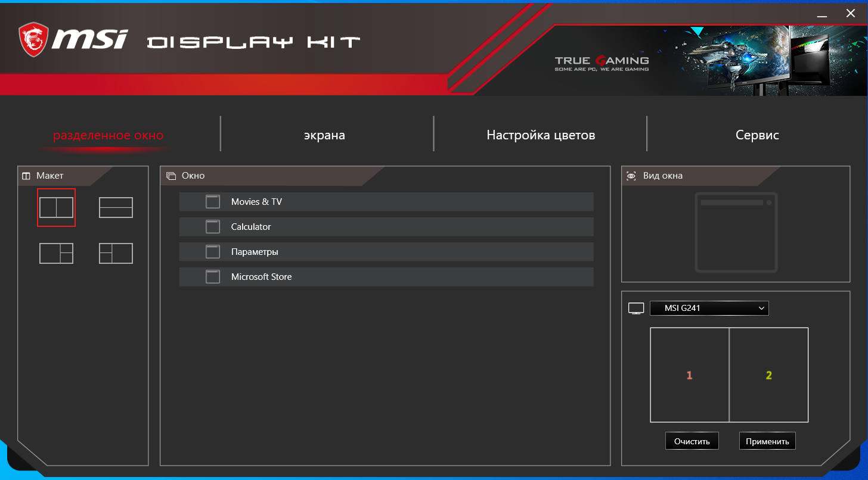Click the MSI dragon shield logo
This screenshot has width=868, height=480.
point(33,40)
